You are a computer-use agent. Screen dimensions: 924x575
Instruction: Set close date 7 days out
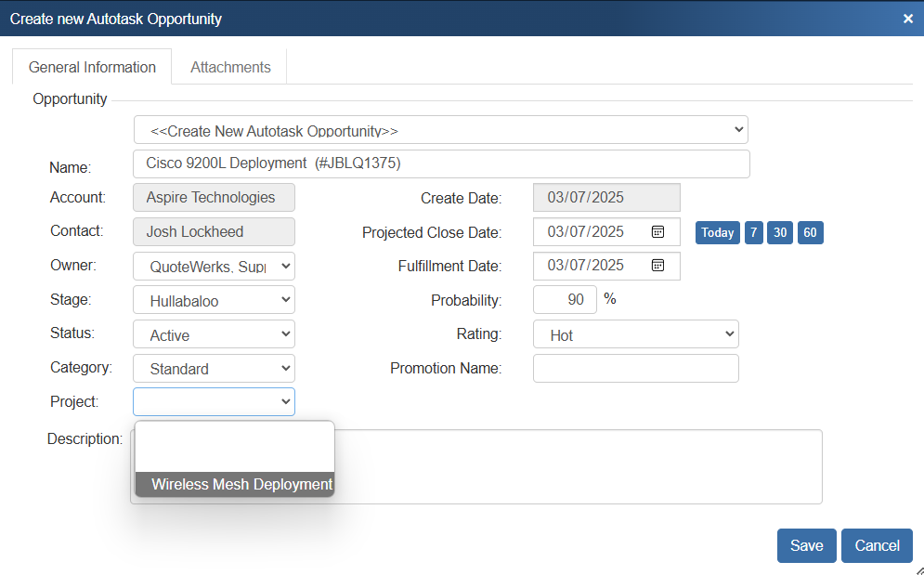753,232
